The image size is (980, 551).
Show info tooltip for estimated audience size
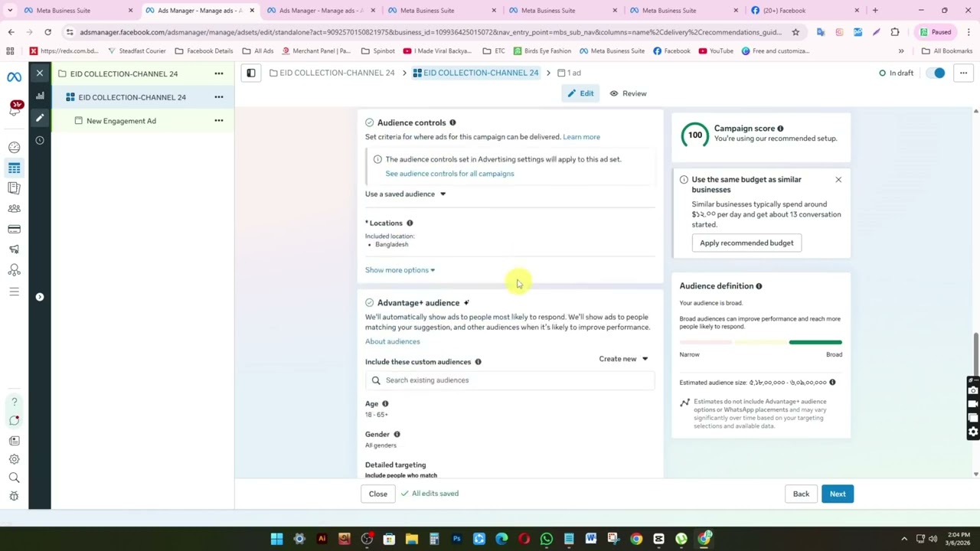[x=832, y=382]
